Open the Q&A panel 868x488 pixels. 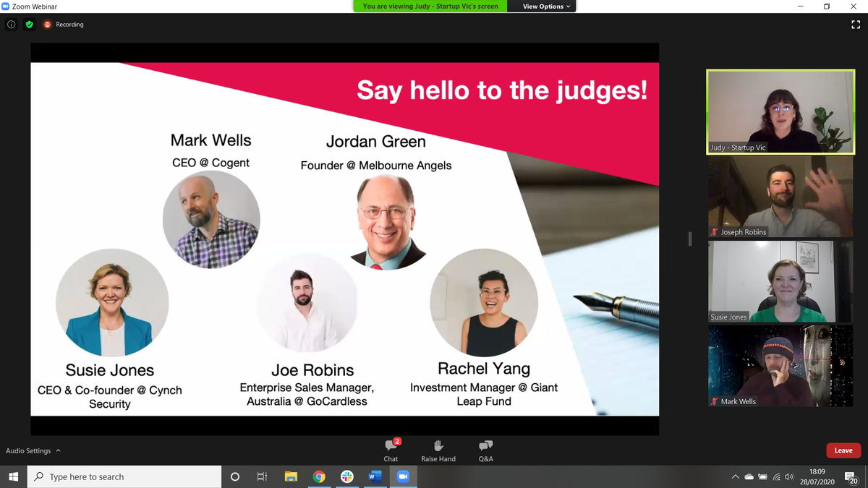[x=486, y=450]
